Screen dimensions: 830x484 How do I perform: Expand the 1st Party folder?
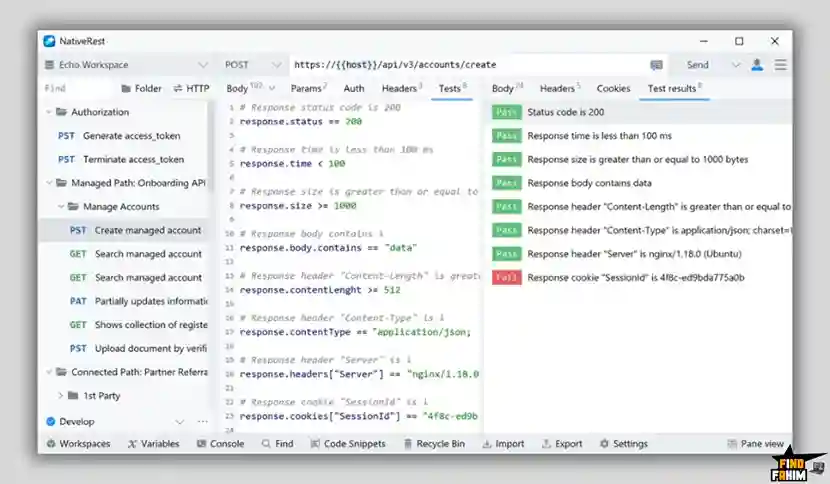pyautogui.click(x=60, y=396)
